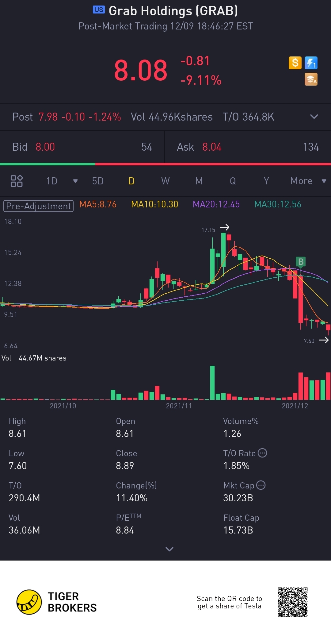This screenshot has width=331, height=644.
Task: Expand more stock statistics chevron
Action: click(169, 549)
